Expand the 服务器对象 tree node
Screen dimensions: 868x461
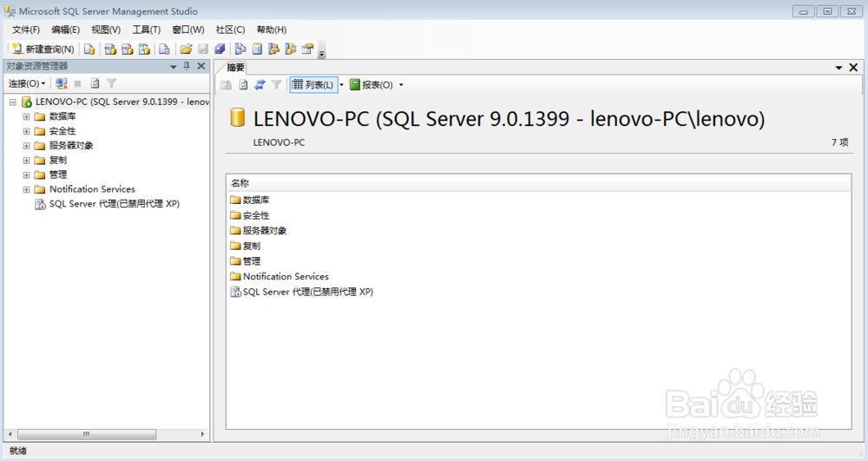pyautogui.click(x=26, y=146)
